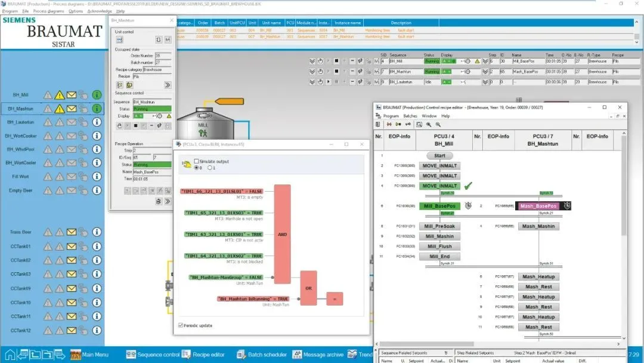
Task: Click the home icon in bottom navigation bar
Action: coord(10,355)
